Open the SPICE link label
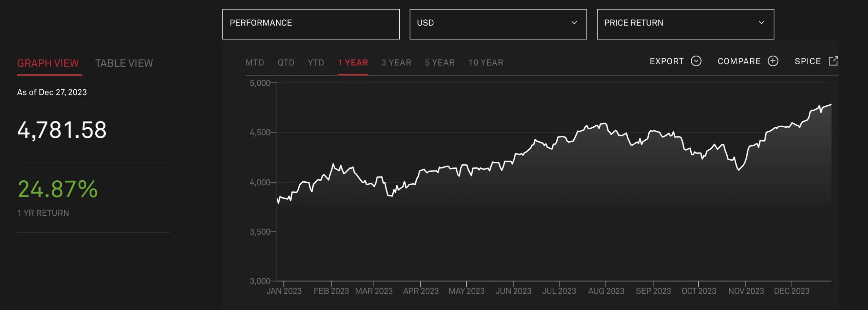 807,61
